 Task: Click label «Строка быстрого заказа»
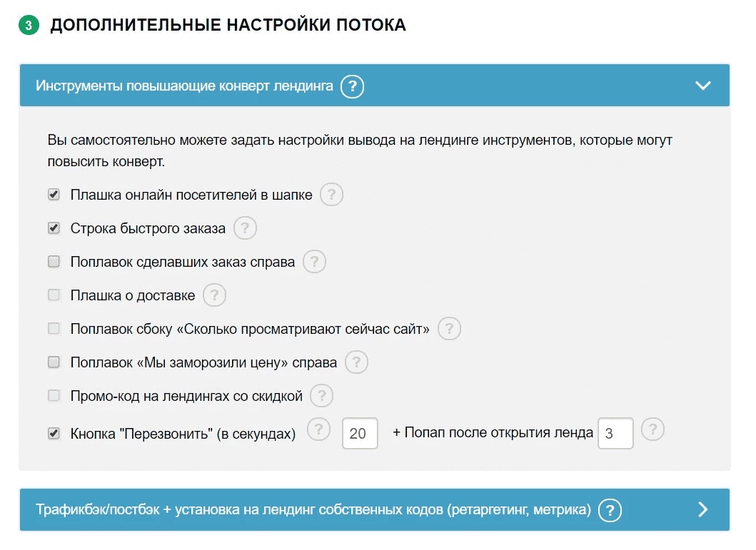(148, 228)
